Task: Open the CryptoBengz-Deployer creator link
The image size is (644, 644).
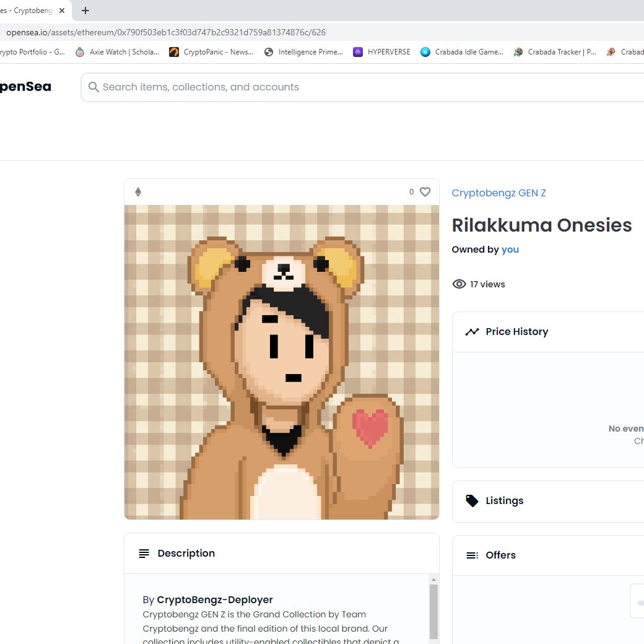Action: 215,599
